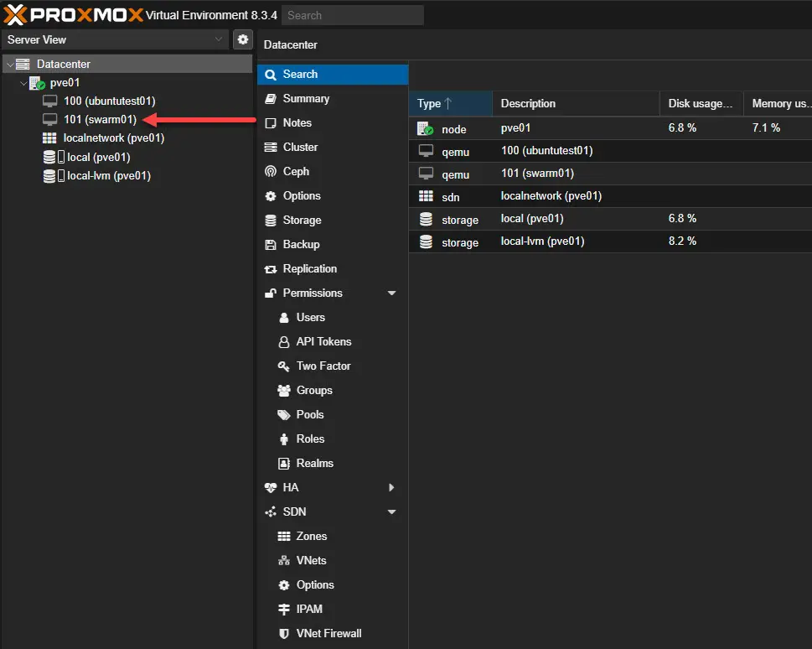The height and width of the screenshot is (649, 812).
Task: Sort by the Disk usage column header
Action: tap(701, 104)
